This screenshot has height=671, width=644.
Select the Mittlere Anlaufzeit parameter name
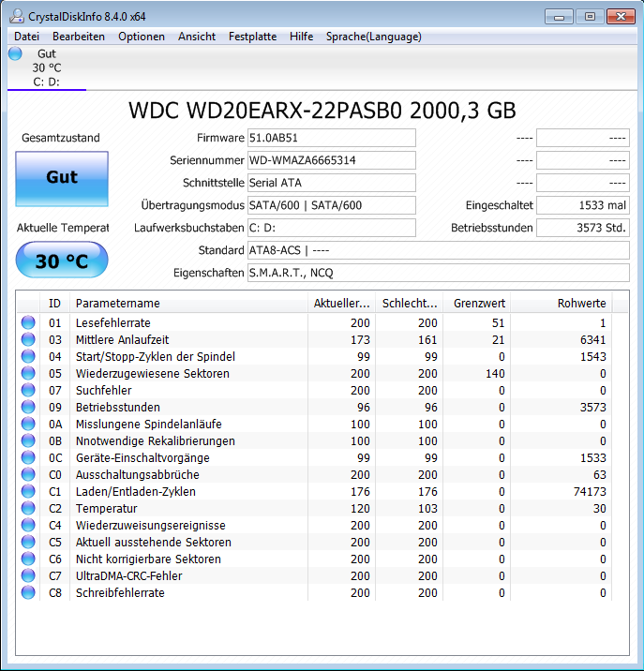(122, 340)
